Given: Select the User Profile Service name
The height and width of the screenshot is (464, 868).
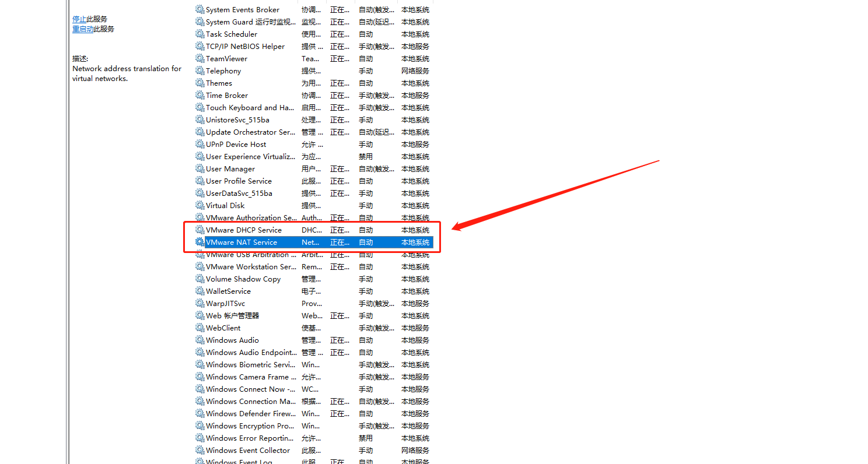Looking at the screenshot, I should (239, 181).
